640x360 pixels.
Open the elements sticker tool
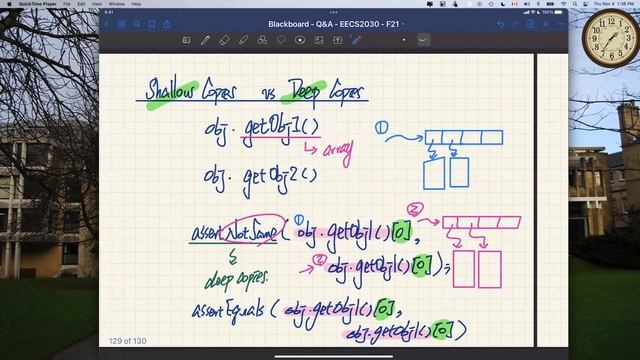click(x=300, y=40)
